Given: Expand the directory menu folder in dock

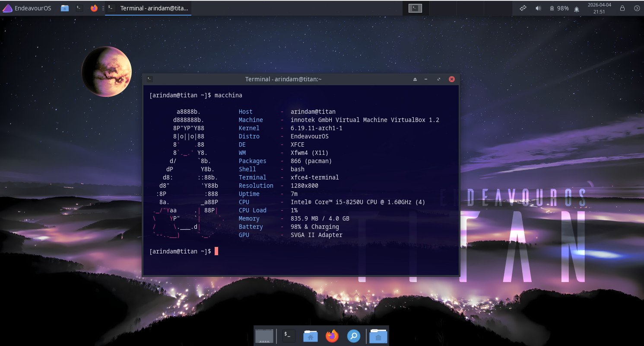Looking at the screenshot, I should point(378,336).
